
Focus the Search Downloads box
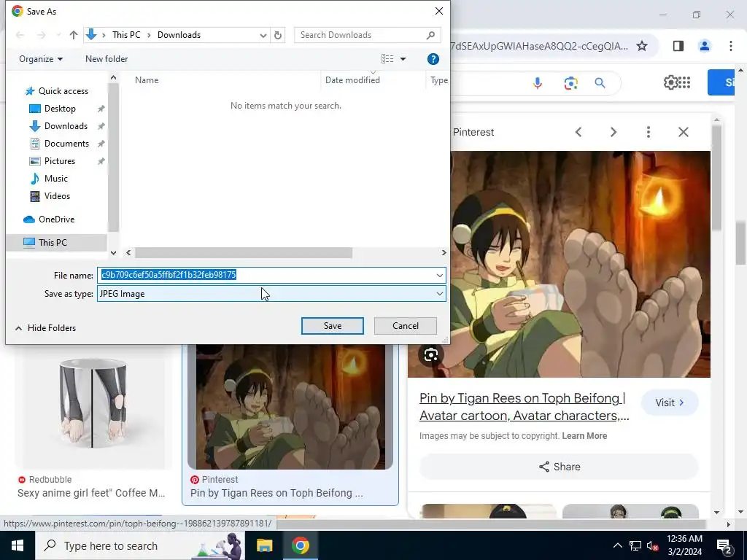[x=367, y=35]
